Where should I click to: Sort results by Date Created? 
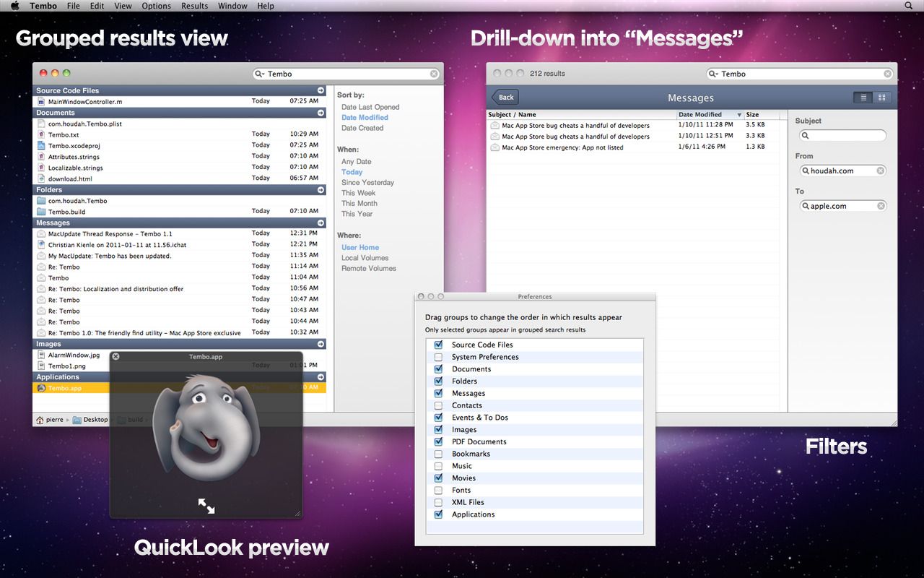(x=362, y=128)
